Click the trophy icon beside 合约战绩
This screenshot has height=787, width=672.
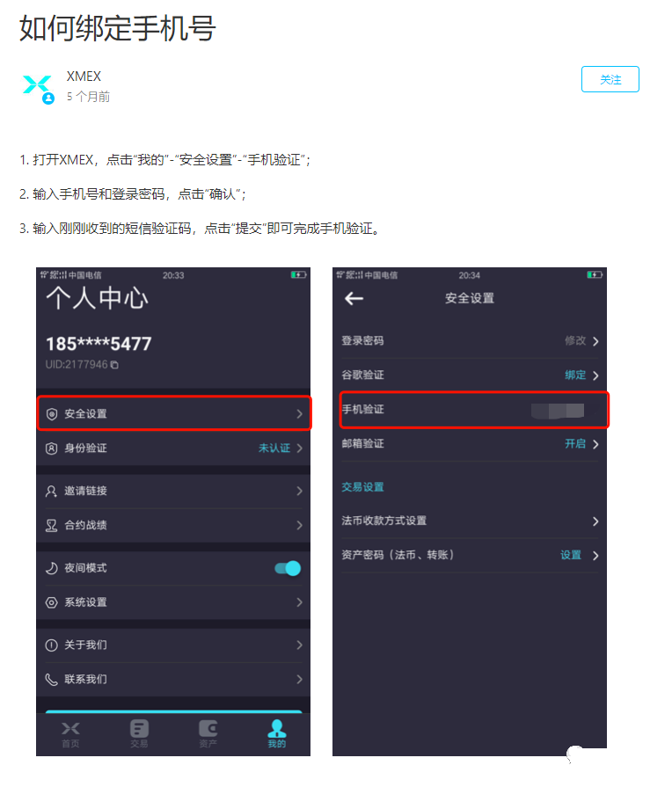51,526
